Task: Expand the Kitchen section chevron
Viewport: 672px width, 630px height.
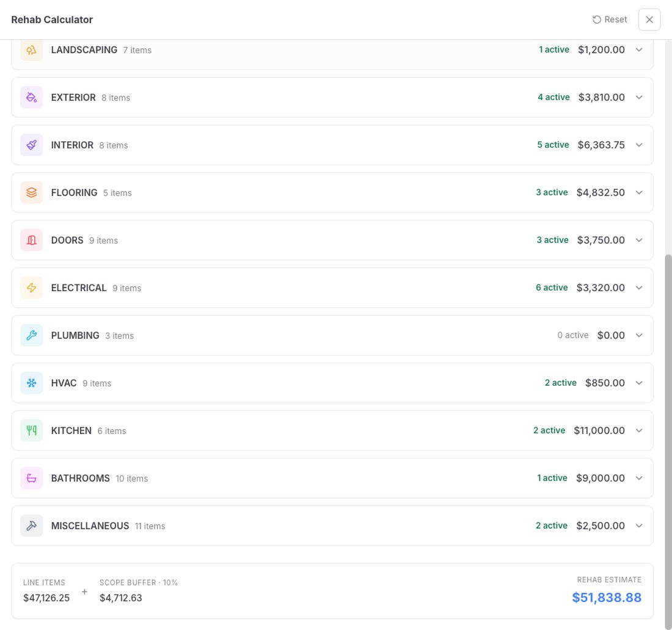Action: tap(638, 430)
